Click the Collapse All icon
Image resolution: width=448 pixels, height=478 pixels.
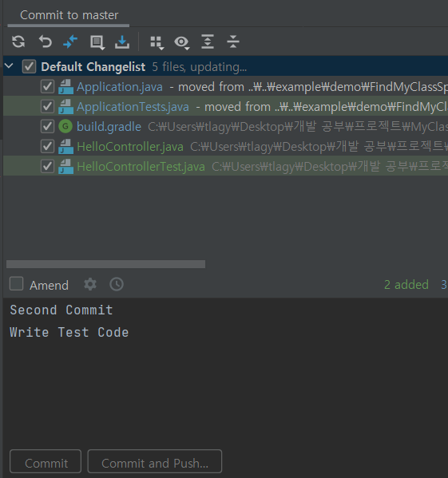click(233, 41)
